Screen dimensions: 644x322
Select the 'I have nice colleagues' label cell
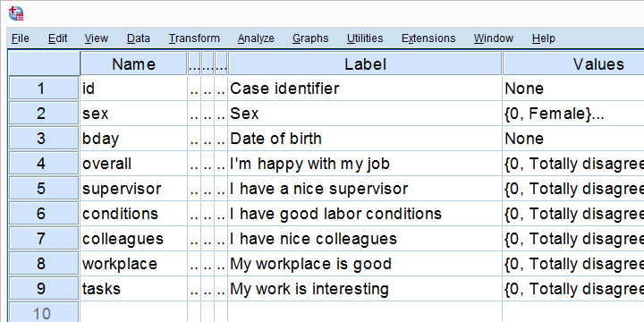(x=365, y=239)
